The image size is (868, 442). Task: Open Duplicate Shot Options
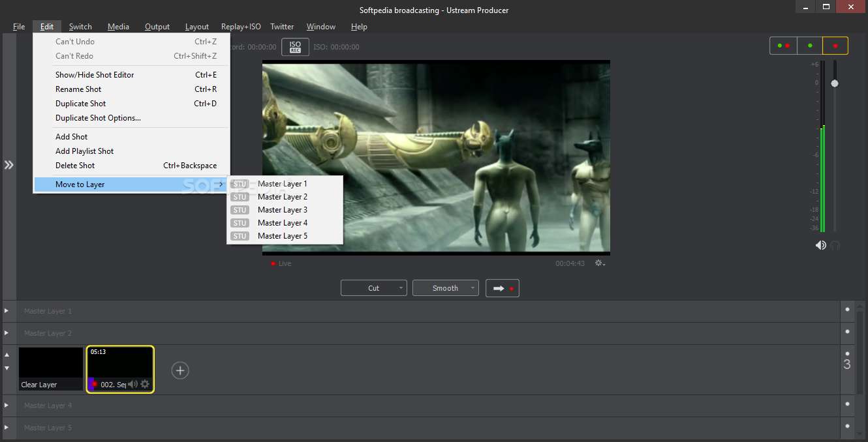[131, 118]
